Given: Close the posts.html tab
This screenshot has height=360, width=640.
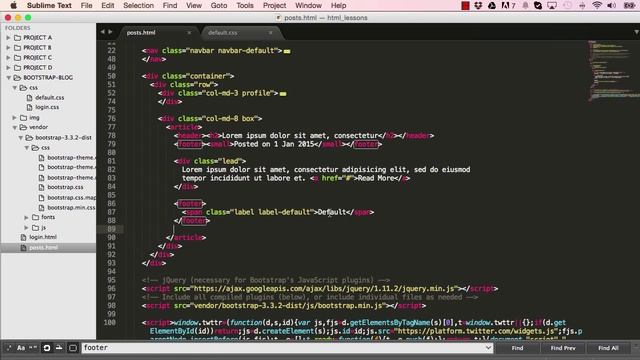Looking at the screenshot, I should click(189, 33).
